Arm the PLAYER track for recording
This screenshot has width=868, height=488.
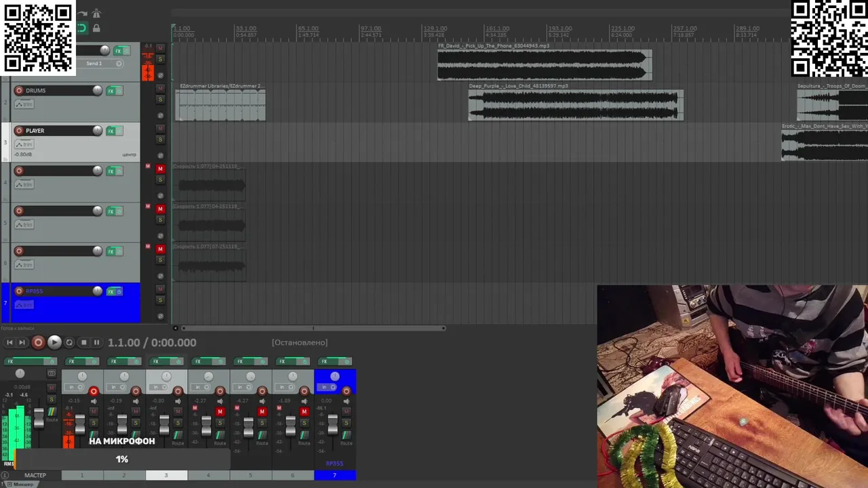point(19,131)
